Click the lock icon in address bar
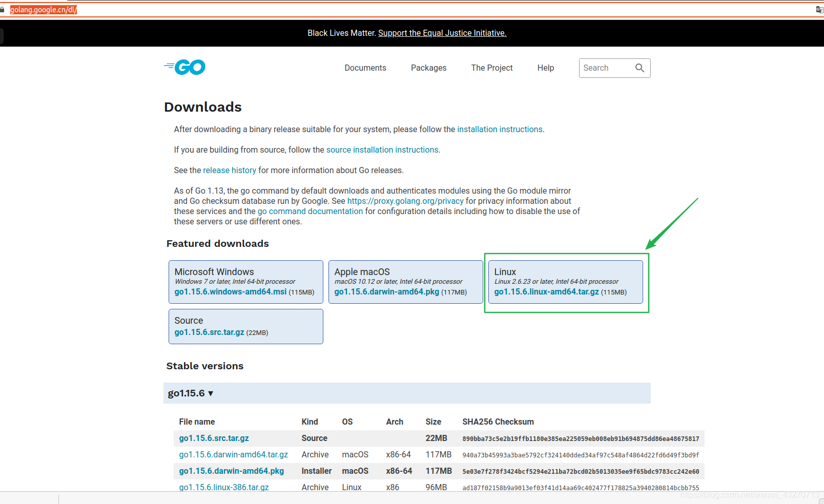 3,9
